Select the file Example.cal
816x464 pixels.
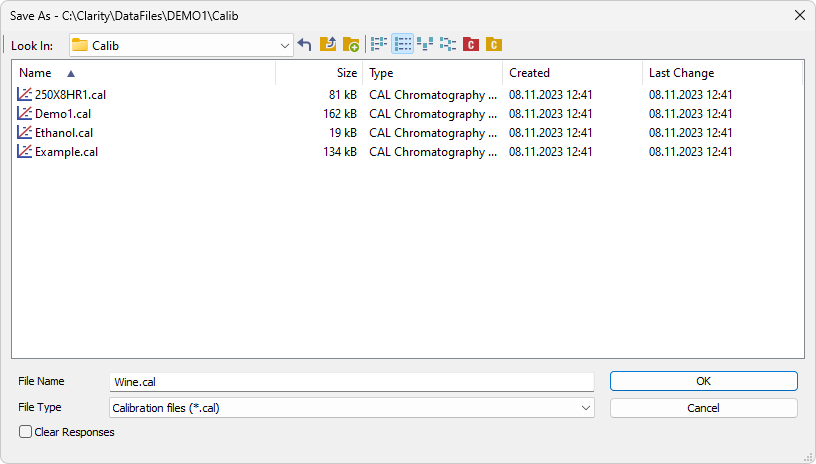point(66,151)
